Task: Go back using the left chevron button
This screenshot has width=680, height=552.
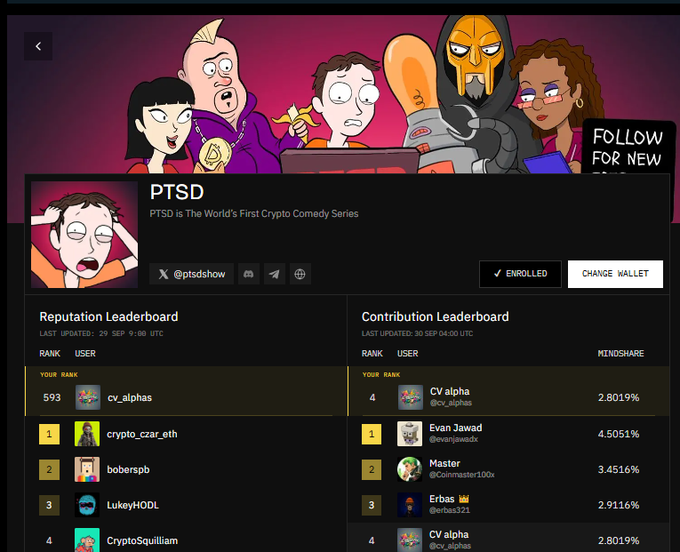Action: click(38, 46)
